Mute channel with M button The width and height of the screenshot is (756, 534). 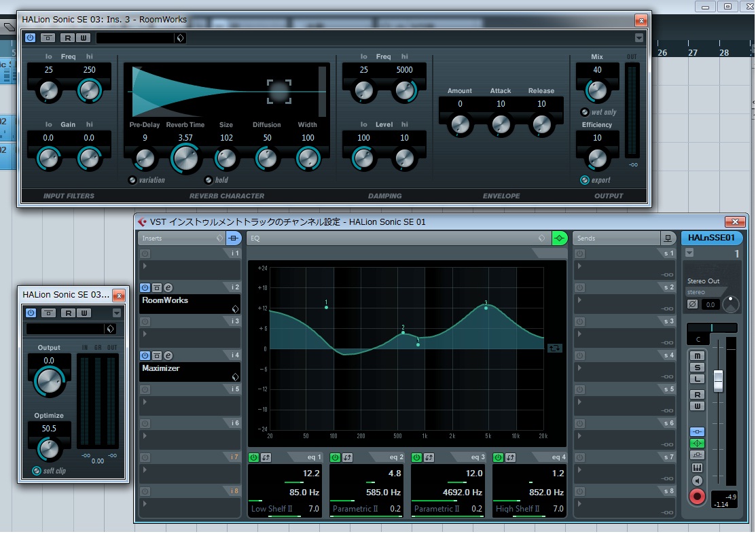tap(697, 356)
